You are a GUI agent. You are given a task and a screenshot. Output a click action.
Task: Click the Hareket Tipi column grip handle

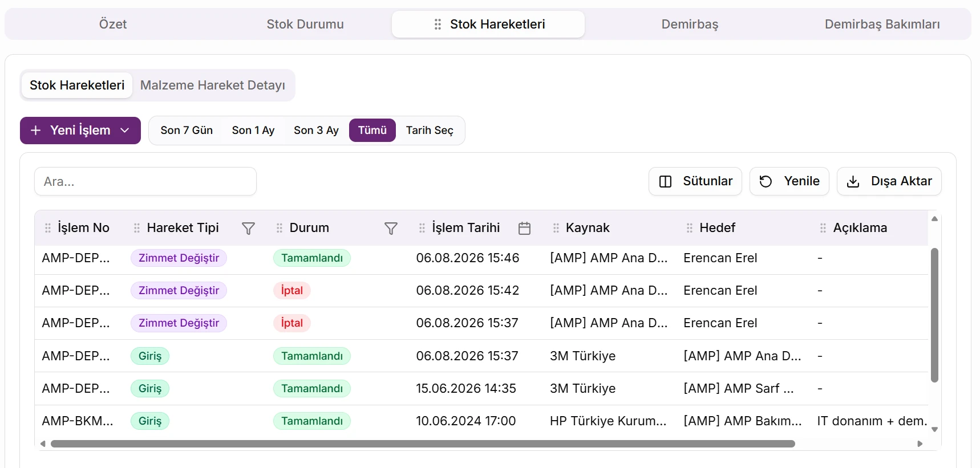[137, 228]
